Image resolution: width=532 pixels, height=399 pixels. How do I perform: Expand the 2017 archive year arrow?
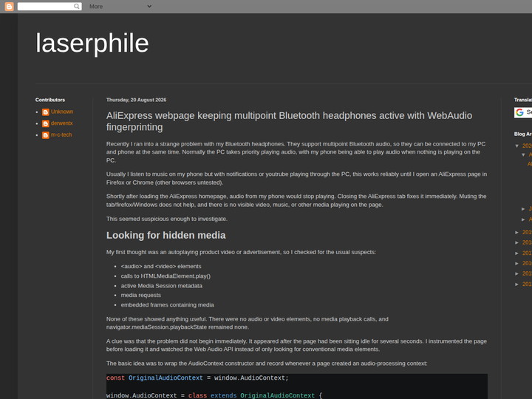pos(517,253)
